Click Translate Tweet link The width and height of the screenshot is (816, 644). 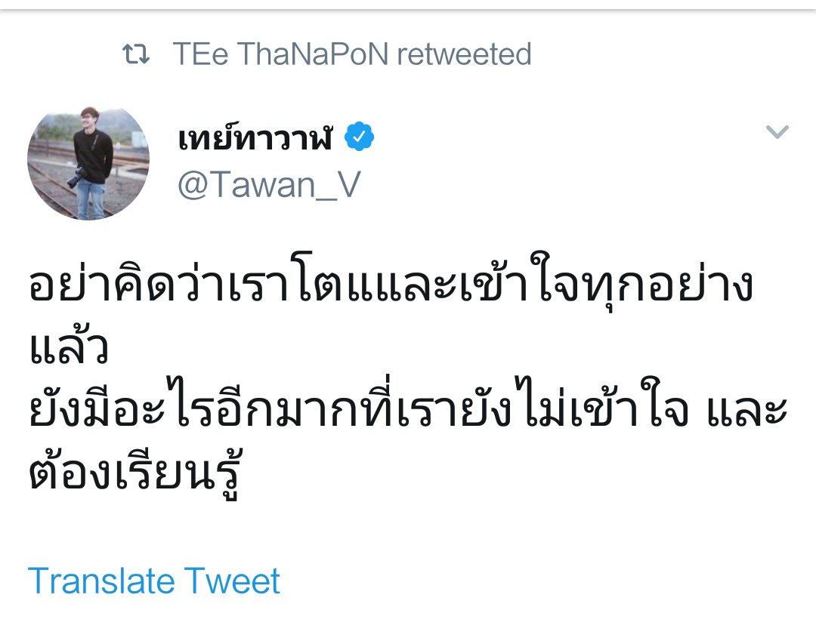click(x=154, y=581)
